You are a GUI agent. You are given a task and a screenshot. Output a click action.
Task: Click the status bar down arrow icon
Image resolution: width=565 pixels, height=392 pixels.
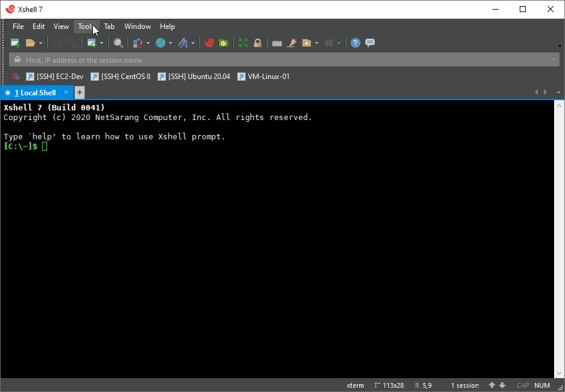502,385
